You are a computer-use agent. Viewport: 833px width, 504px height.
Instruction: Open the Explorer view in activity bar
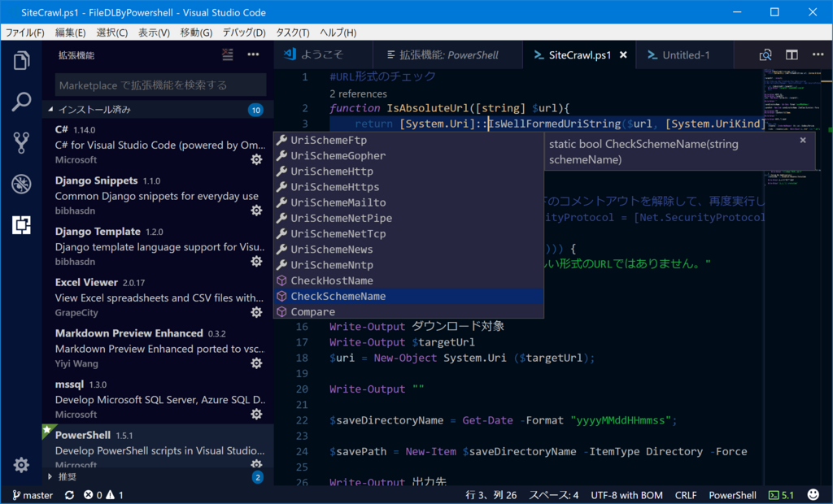pyautogui.click(x=21, y=60)
